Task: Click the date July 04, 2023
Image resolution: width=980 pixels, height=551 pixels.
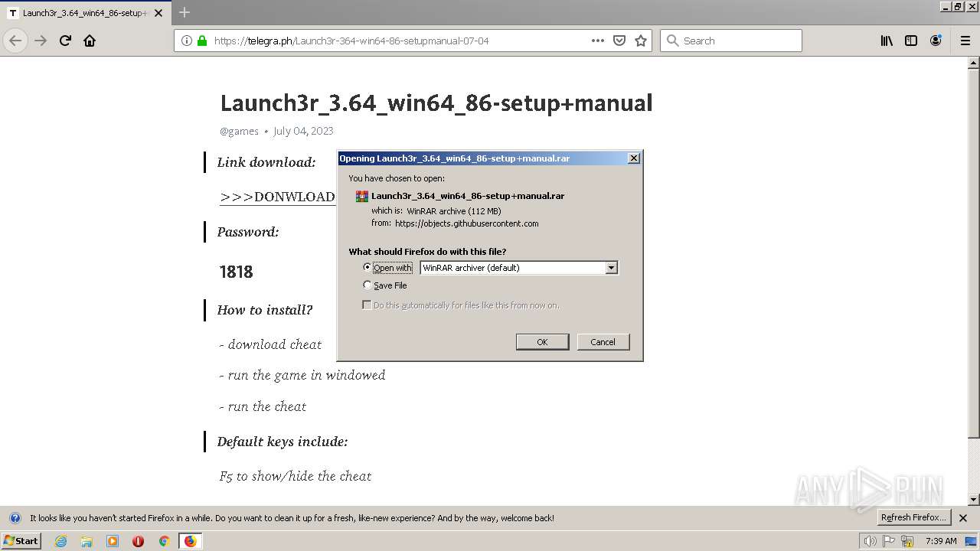Action: point(303,131)
